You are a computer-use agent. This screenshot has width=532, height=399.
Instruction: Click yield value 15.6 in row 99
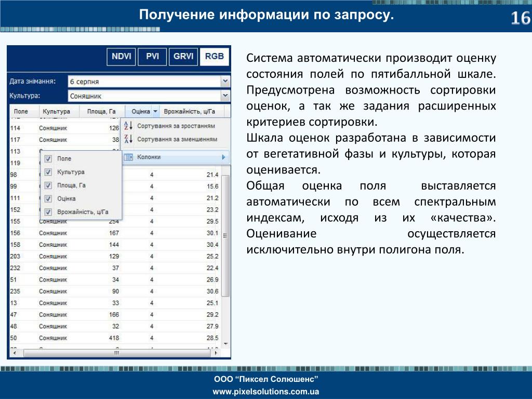(x=212, y=187)
